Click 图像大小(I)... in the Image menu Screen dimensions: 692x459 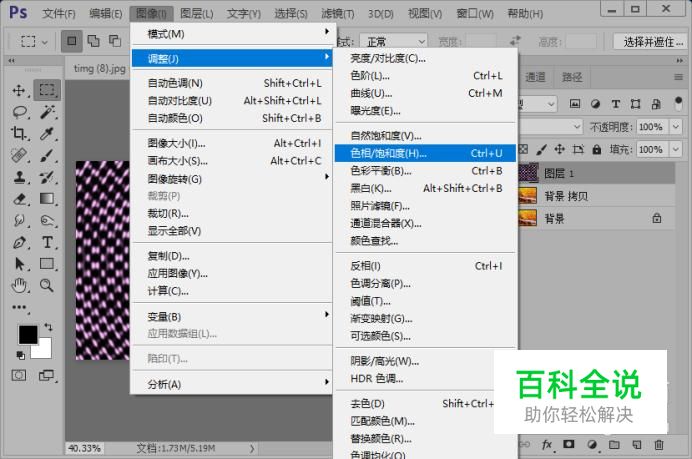tap(232, 143)
